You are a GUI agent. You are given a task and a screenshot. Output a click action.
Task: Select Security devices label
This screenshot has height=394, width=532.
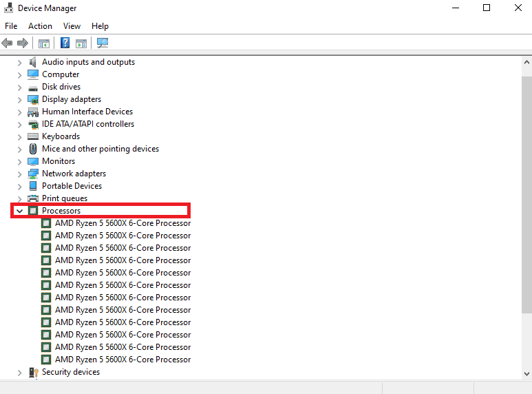(x=71, y=372)
